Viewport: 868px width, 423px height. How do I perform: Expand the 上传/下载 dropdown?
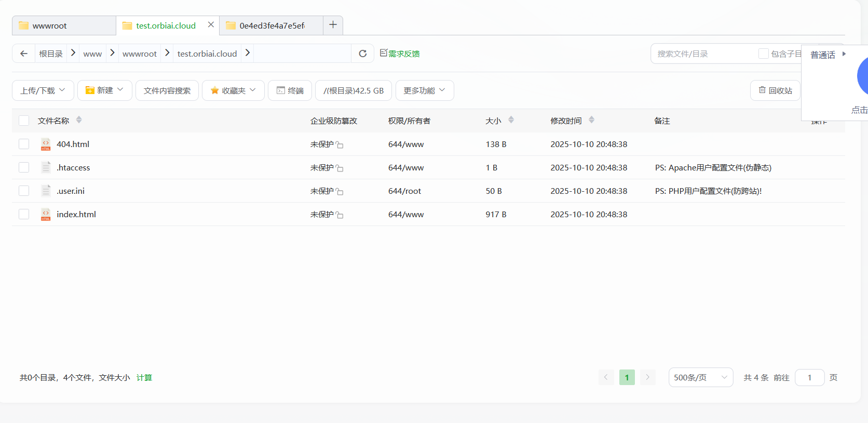click(x=43, y=90)
